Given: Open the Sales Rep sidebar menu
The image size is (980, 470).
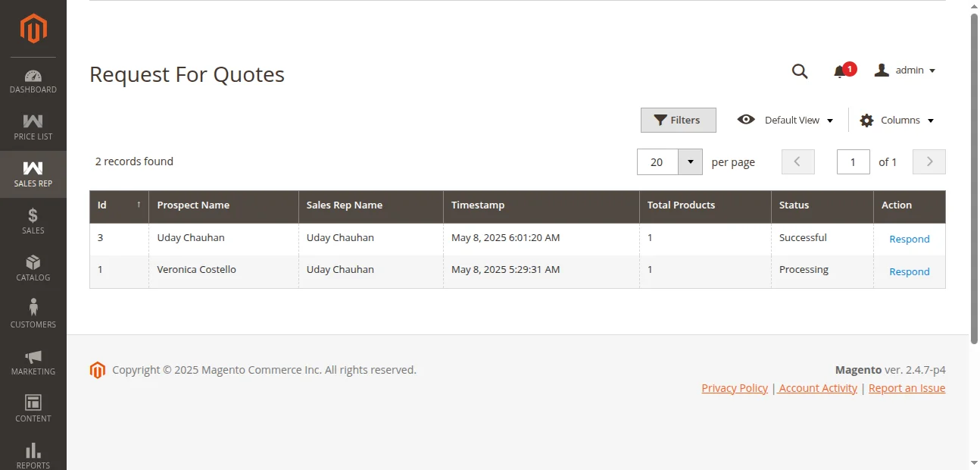Looking at the screenshot, I should click(33, 174).
